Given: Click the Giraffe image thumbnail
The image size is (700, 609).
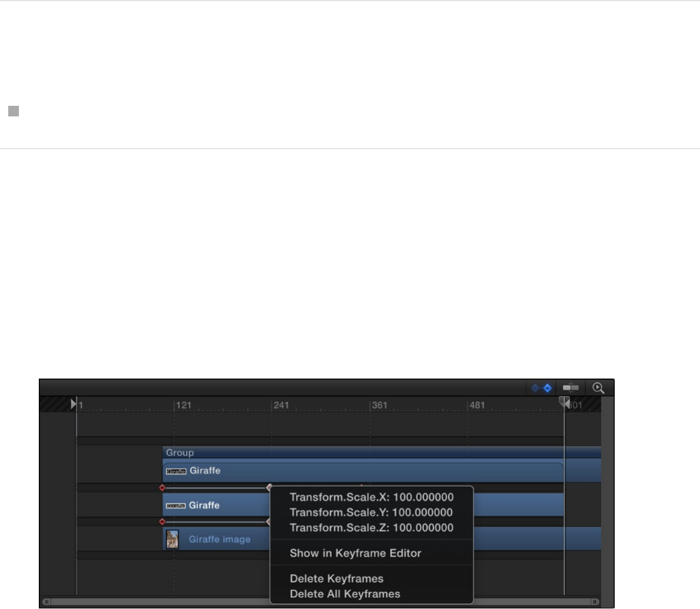Looking at the screenshot, I should [x=172, y=540].
